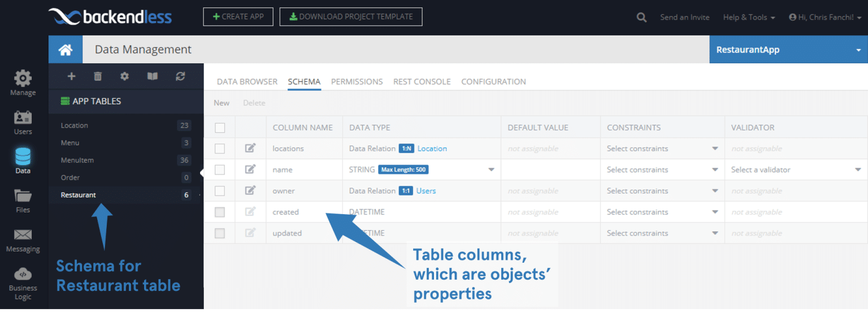This screenshot has width=868, height=313.
Task: Check the name row checkbox
Action: tap(220, 169)
